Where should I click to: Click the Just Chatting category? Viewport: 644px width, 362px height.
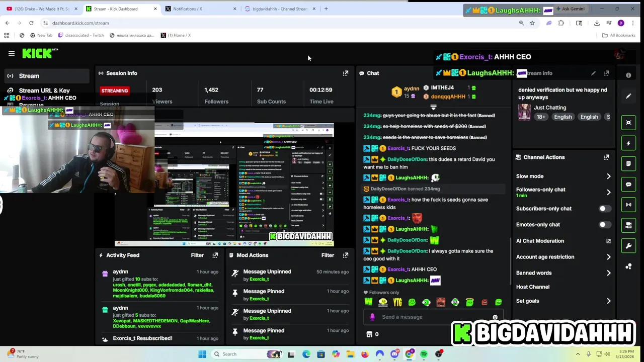pos(550,108)
